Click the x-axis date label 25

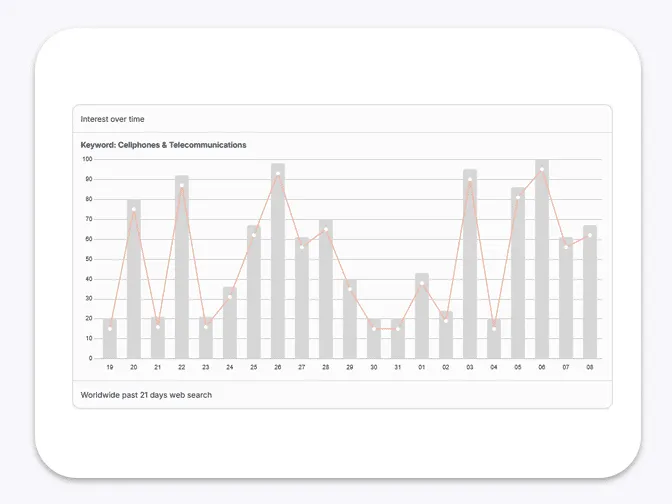click(254, 368)
